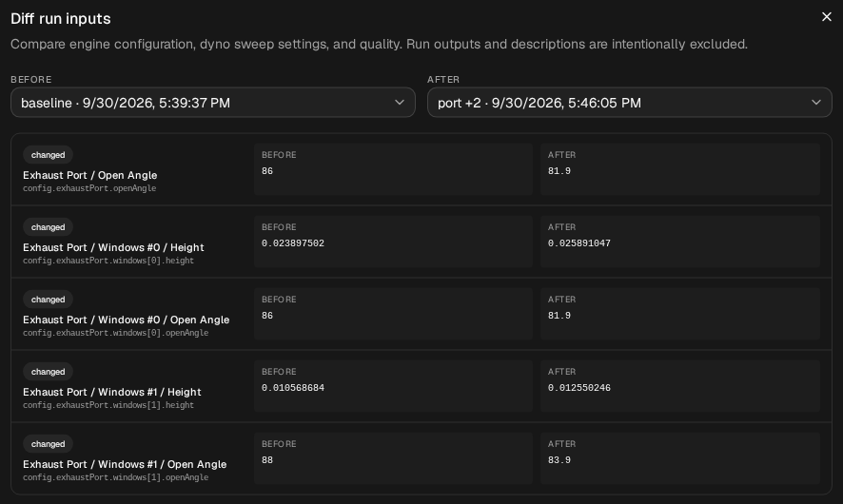
Task: Click the changed badge for Exhaust Port / Open Angle
Action: [x=48, y=155]
